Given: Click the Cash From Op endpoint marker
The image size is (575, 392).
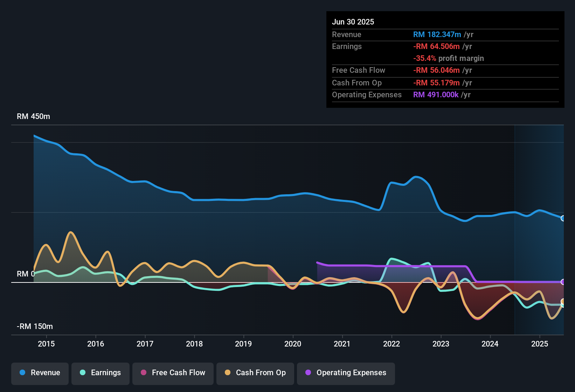Looking at the screenshot, I should [563, 300].
